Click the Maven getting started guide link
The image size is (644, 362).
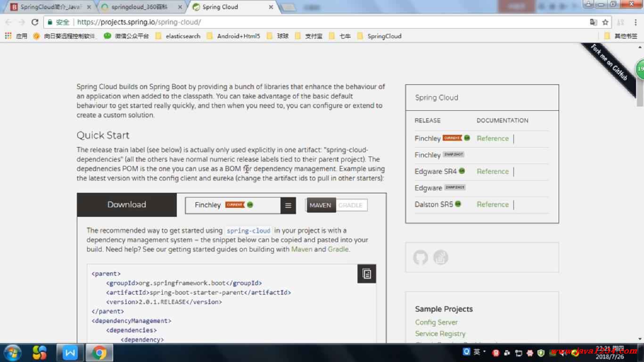(302, 249)
